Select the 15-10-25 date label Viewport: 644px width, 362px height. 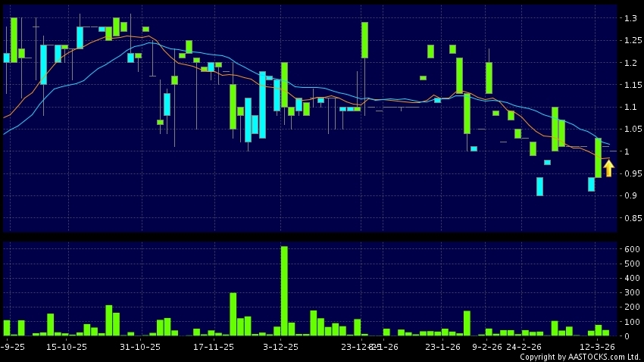[67, 346]
